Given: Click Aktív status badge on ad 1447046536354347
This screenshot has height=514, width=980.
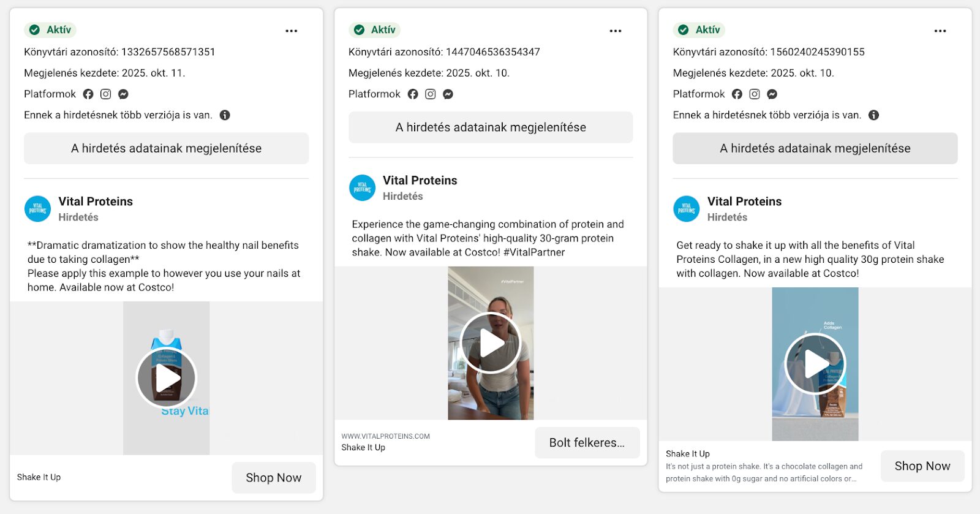Looking at the screenshot, I should click(375, 29).
